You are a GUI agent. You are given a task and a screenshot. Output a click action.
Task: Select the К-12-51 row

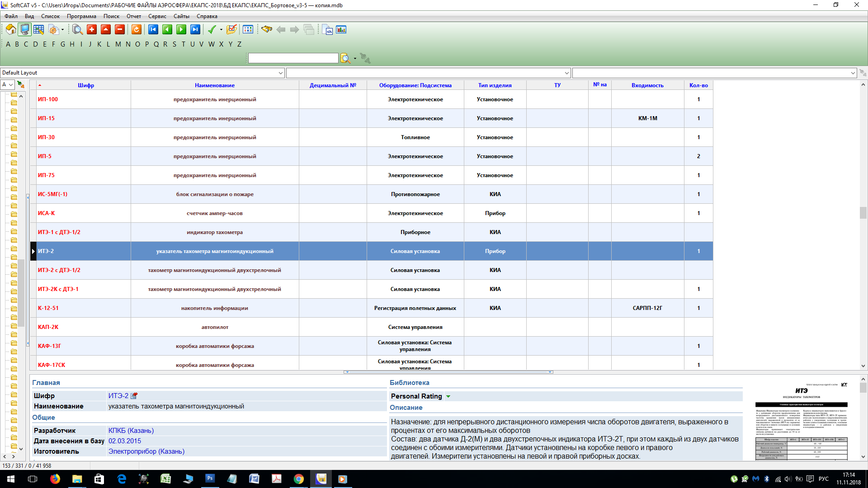(372, 308)
